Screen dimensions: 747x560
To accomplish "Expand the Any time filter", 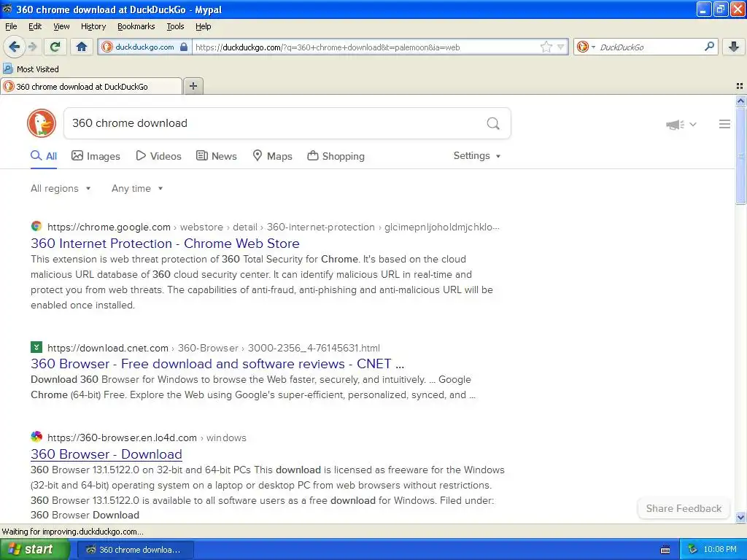I will [x=137, y=189].
